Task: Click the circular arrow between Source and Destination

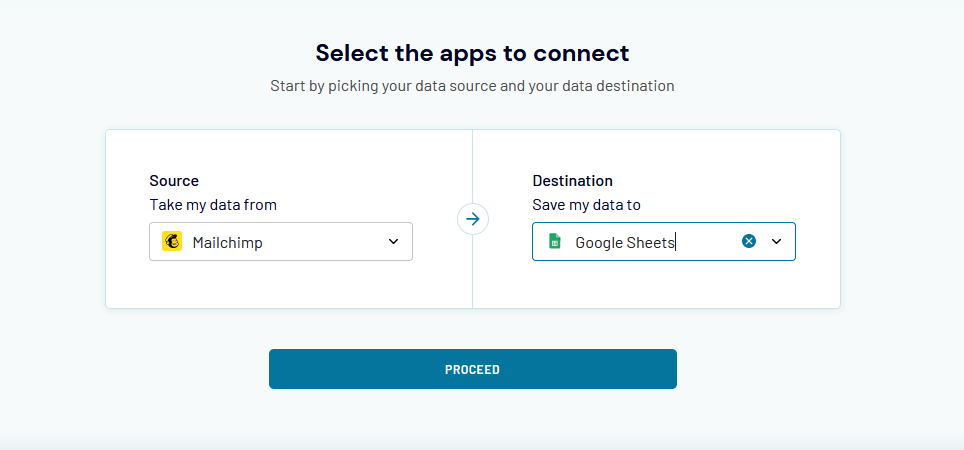Action: point(473,219)
